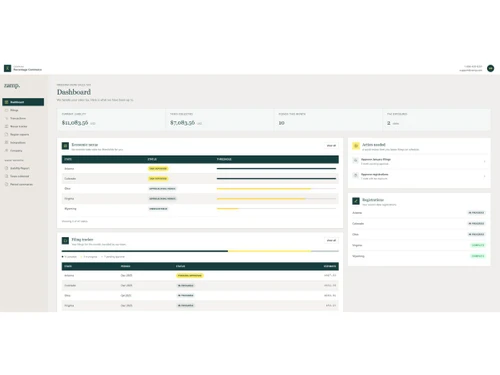Click the Economic nexus card icon
The image size is (500, 375).
point(65,146)
